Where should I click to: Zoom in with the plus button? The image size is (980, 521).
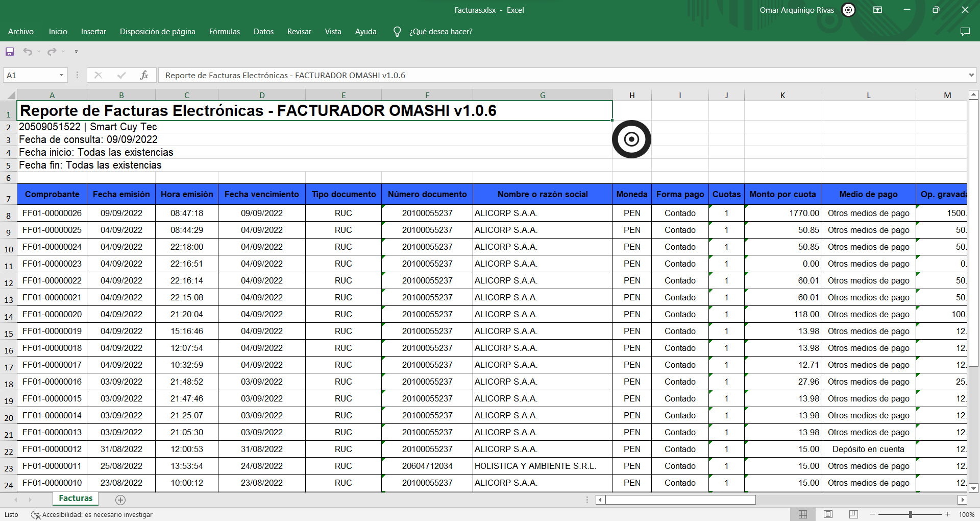tap(948, 514)
